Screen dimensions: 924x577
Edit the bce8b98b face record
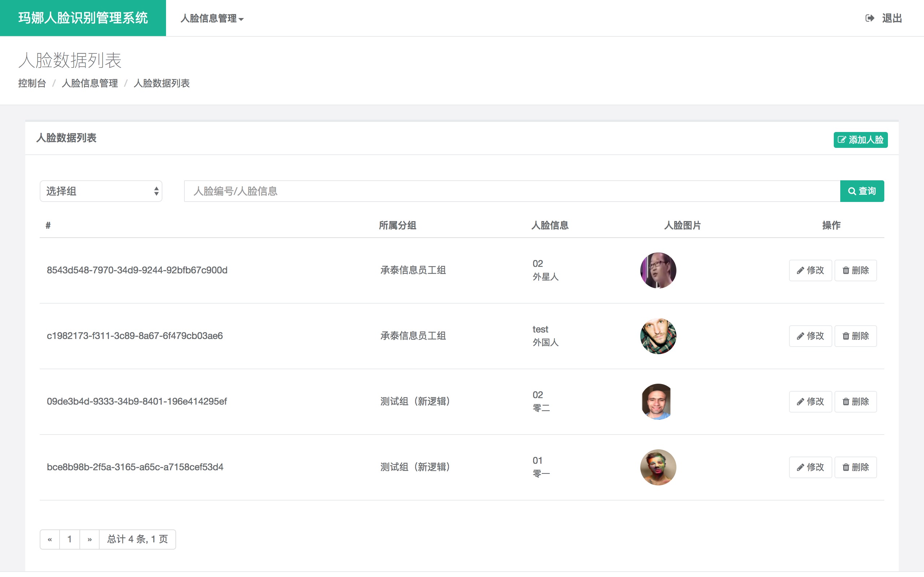[810, 467]
